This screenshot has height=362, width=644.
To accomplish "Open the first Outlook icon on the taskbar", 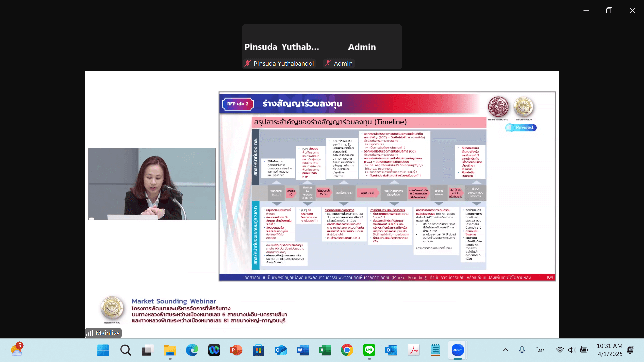I will (x=281, y=350).
